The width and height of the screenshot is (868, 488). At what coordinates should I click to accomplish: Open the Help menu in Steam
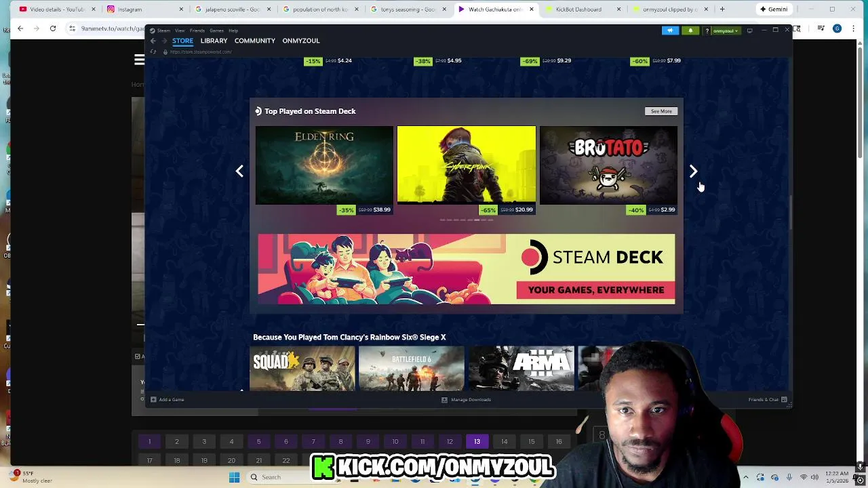click(233, 30)
